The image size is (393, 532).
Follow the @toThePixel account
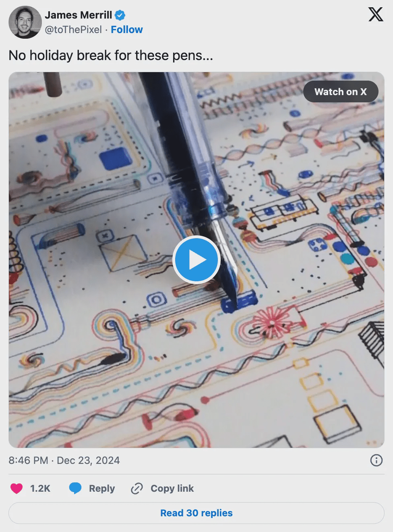point(127,30)
